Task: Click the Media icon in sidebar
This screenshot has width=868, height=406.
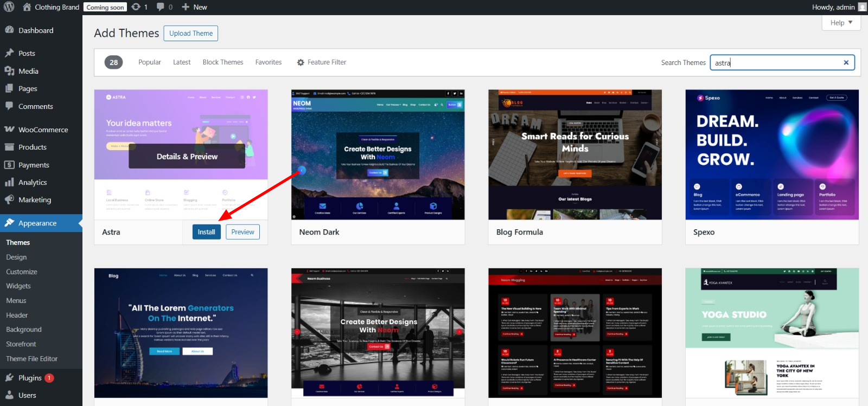Action: (x=9, y=71)
